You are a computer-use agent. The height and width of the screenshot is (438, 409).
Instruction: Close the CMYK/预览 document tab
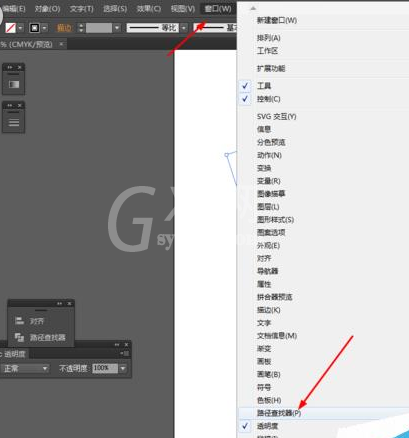tap(61, 44)
